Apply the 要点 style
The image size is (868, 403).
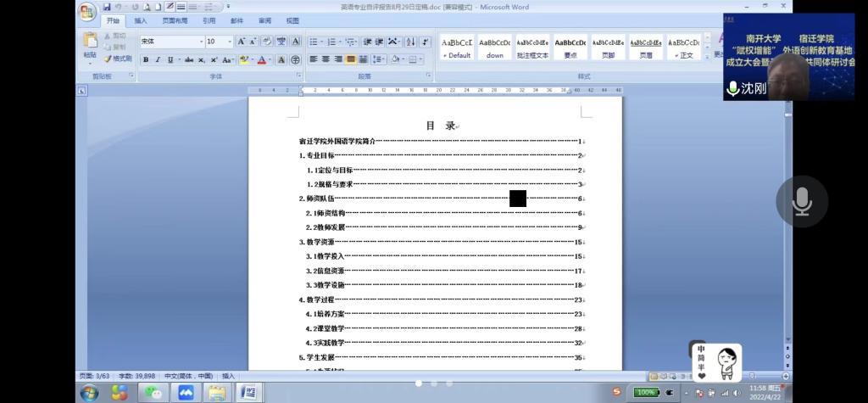570,48
